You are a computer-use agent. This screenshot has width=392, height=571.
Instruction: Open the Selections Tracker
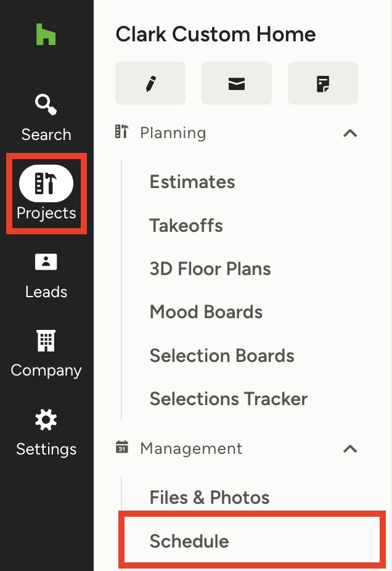229,399
